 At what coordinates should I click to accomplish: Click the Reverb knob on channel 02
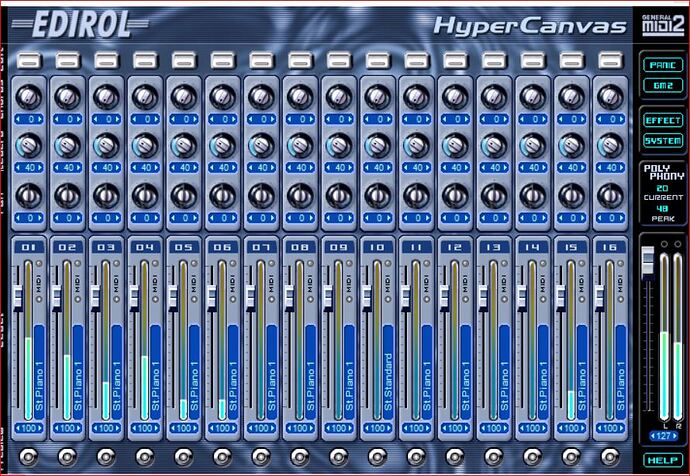coord(67,146)
